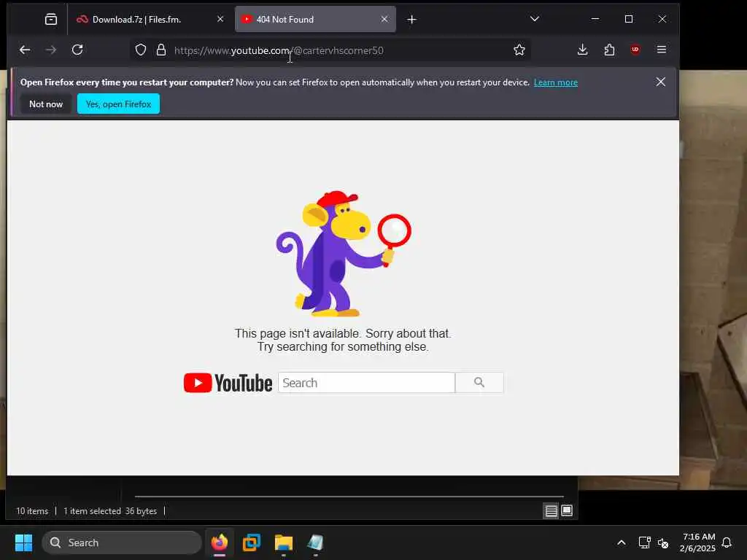Open clock and date 7:16 AM
The image size is (747, 560).
pos(698,542)
